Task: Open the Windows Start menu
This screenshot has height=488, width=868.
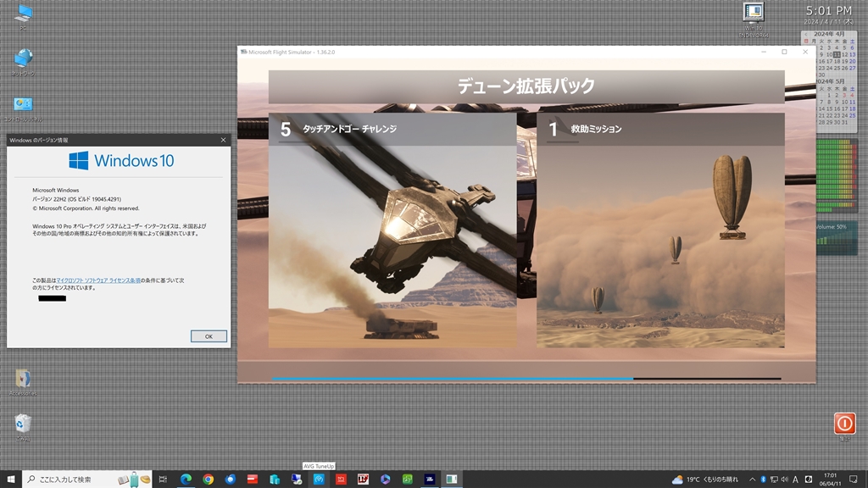Action: [x=11, y=479]
